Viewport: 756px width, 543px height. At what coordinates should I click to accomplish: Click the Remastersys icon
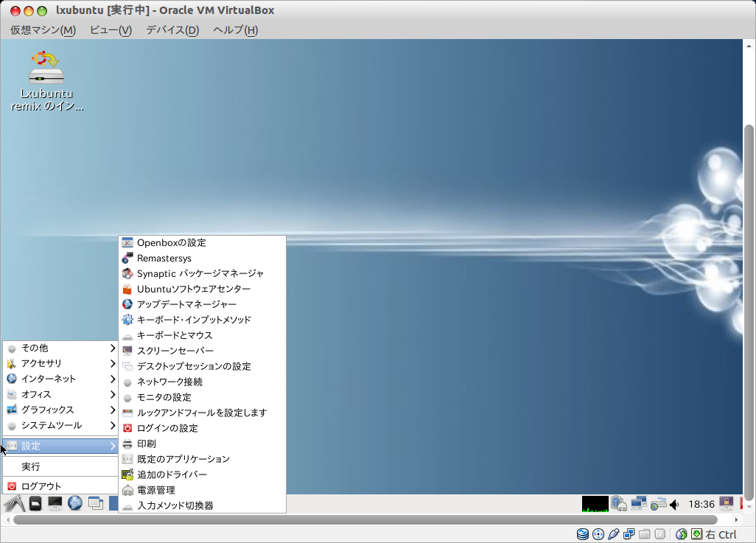pos(127,258)
